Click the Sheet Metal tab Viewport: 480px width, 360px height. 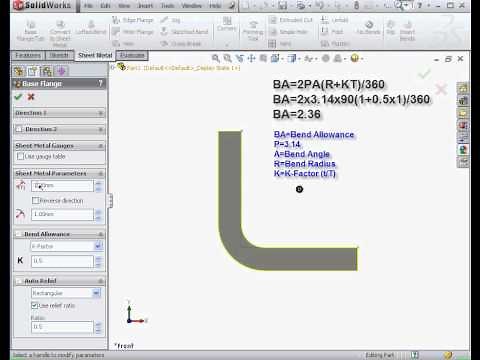[x=95, y=55]
